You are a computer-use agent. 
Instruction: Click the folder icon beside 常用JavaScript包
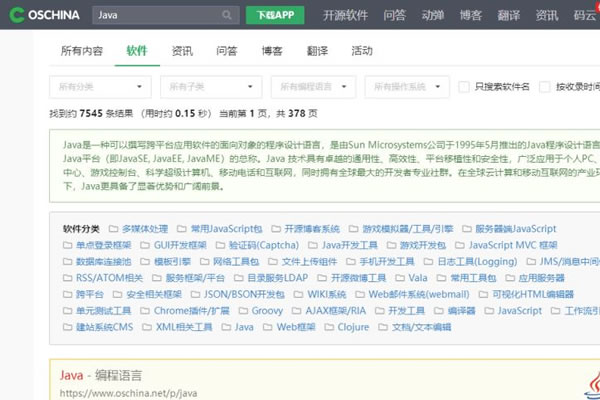point(181,229)
